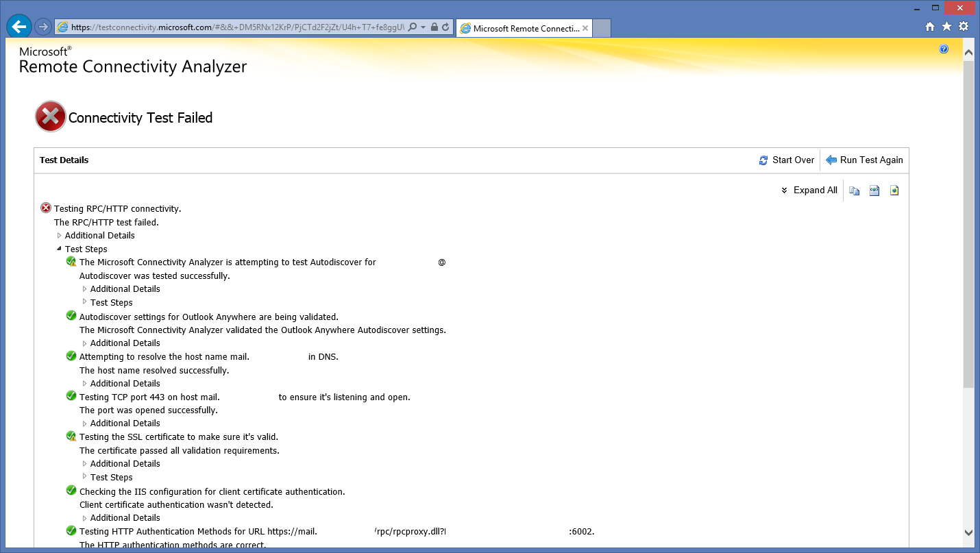Viewport: 980px width, 553px height.
Task: Click the green check beside Testing HTTP Authentication Methods
Action: (x=71, y=531)
